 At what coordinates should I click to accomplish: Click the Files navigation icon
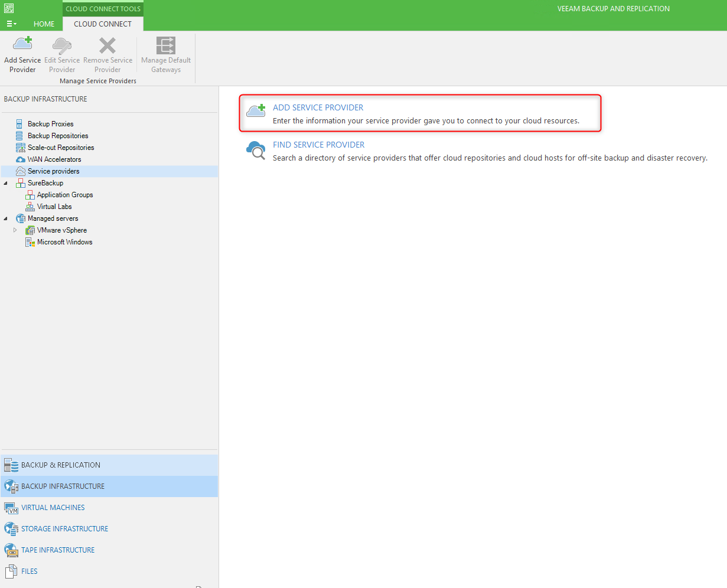[11, 571]
